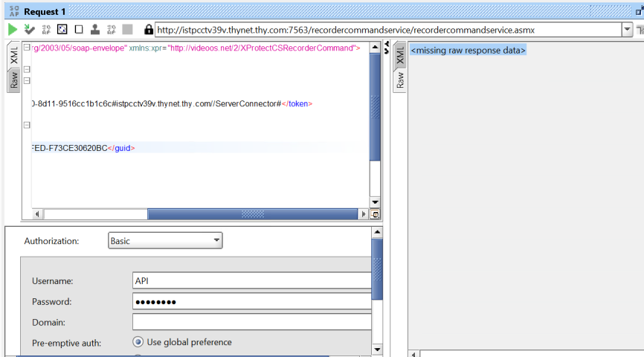Switch to the response Raw tab

click(x=400, y=80)
